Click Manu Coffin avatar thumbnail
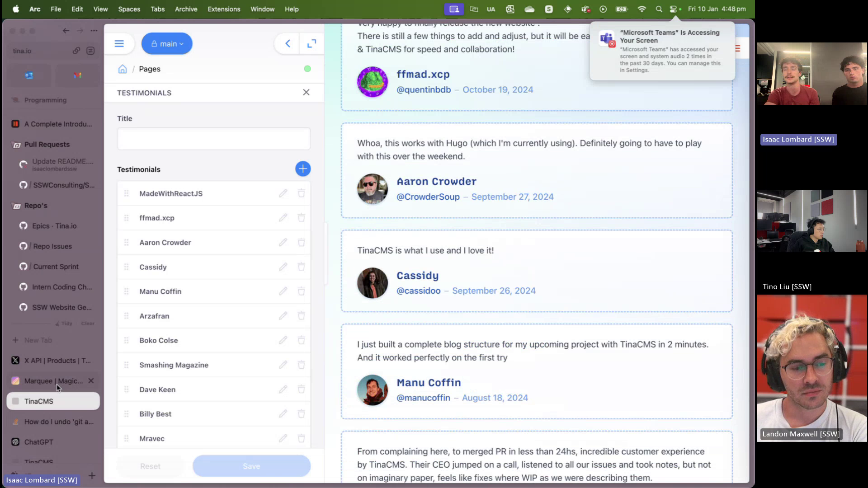Viewport: 868px width, 488px height. pos(372,390)
